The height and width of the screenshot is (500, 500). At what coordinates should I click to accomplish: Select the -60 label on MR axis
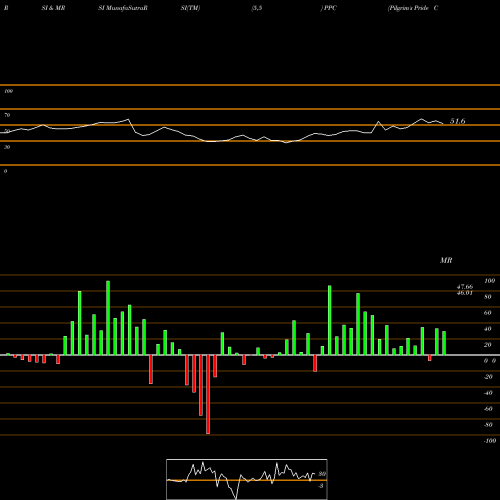click(x=488, y=409)
